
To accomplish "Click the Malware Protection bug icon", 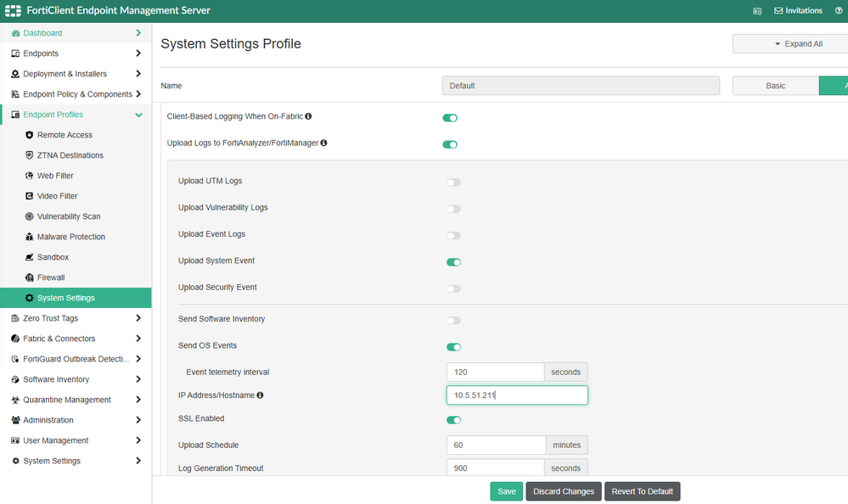I will [x=30, y=237].
